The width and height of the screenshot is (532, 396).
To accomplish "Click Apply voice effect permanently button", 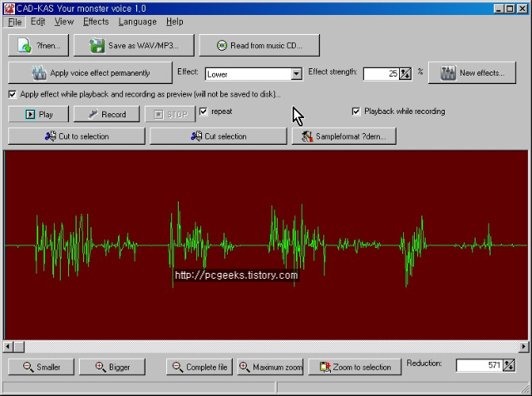I will [91, 72].
